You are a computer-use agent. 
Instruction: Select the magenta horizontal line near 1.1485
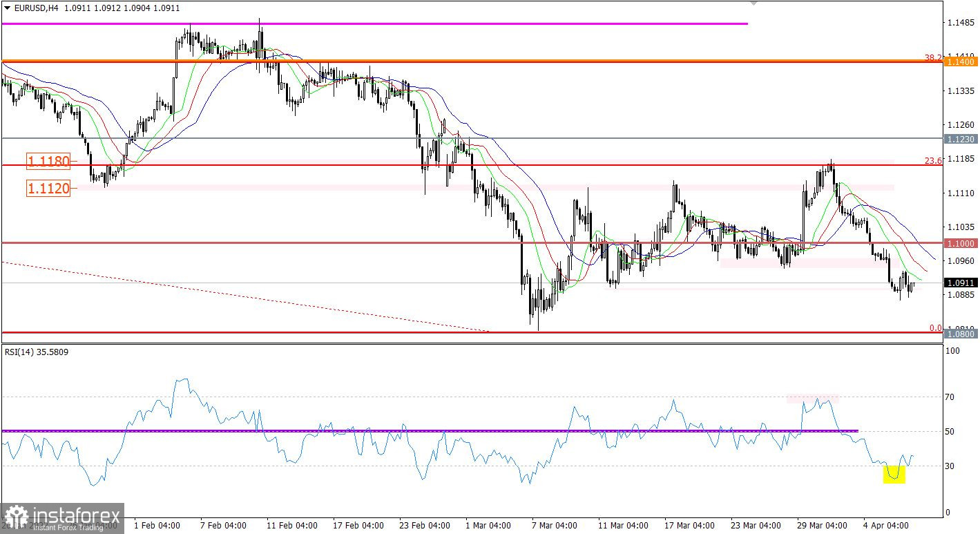(374, 23)
